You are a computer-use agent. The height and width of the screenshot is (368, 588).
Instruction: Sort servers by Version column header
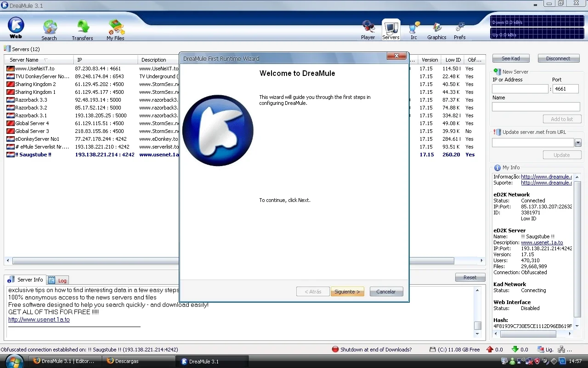[x=430, y=60]
